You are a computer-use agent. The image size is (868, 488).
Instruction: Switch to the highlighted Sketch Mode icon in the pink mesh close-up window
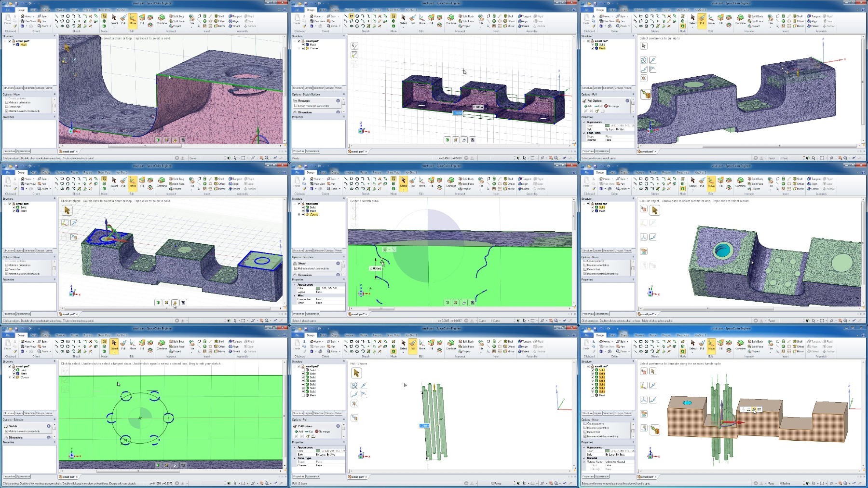point(104,16)
